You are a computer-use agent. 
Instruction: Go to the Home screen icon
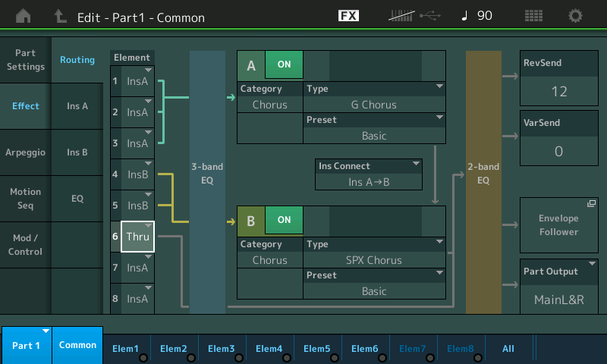(24, 15)
